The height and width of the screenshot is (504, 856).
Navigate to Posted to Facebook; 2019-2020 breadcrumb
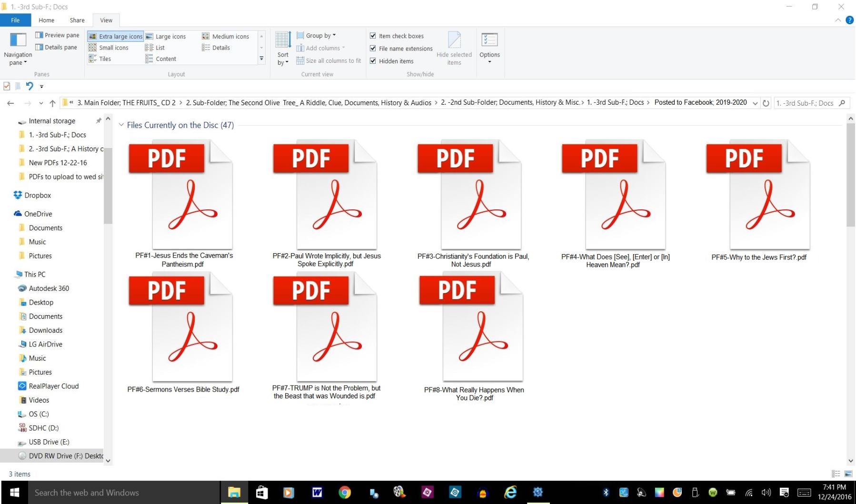tap(700, 102)
